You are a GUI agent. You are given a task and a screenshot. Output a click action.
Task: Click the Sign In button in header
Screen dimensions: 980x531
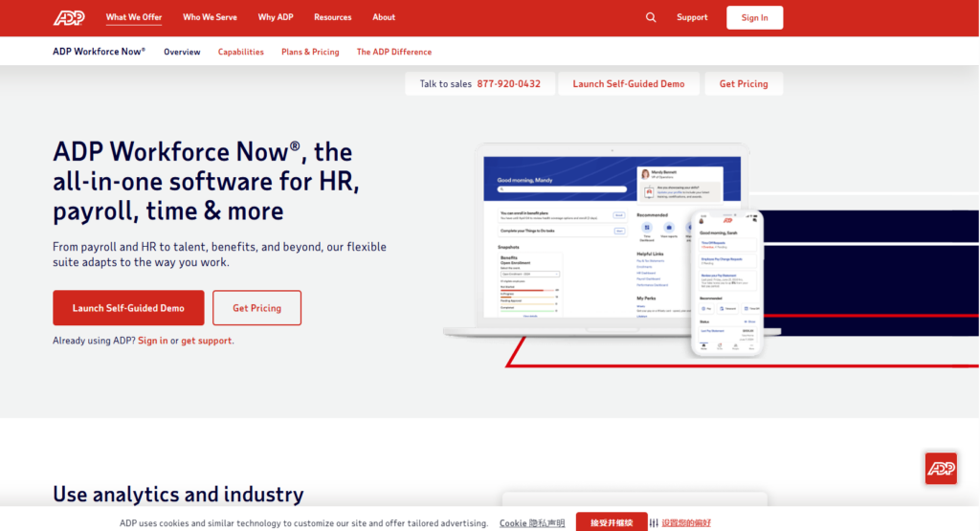754,17
